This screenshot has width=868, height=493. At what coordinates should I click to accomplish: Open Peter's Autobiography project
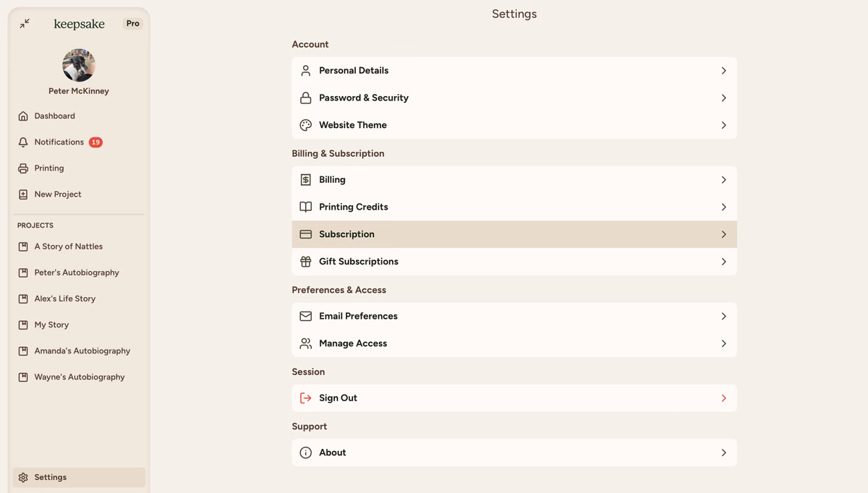point(77,273)
